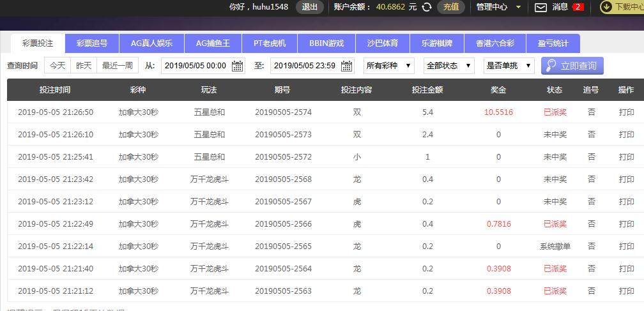
Task: Click the red unread message badge
Action: [x=578, y=7]
